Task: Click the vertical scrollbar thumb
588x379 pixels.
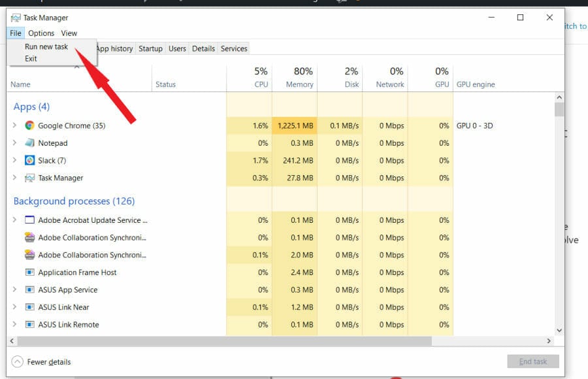Action: 559,110
